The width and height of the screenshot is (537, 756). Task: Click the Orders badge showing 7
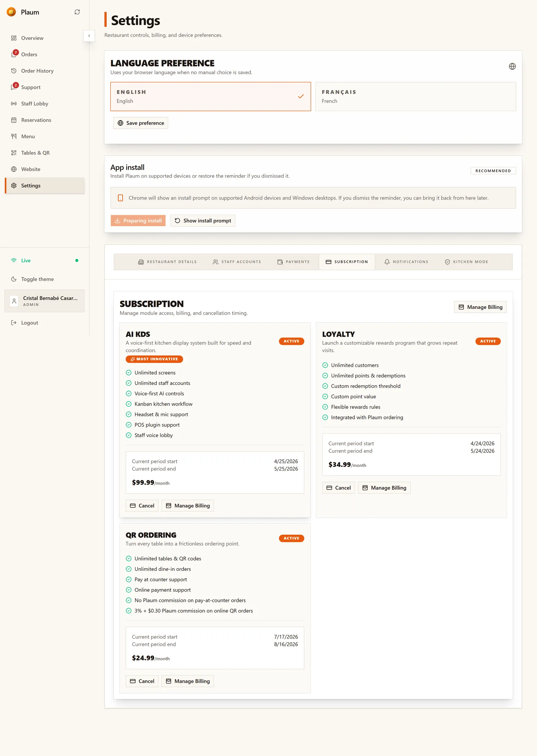tap(16, 52)
